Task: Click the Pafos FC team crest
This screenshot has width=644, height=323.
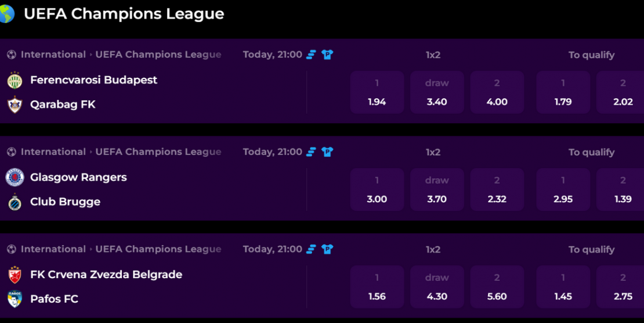Action: [x=15, y=299]
